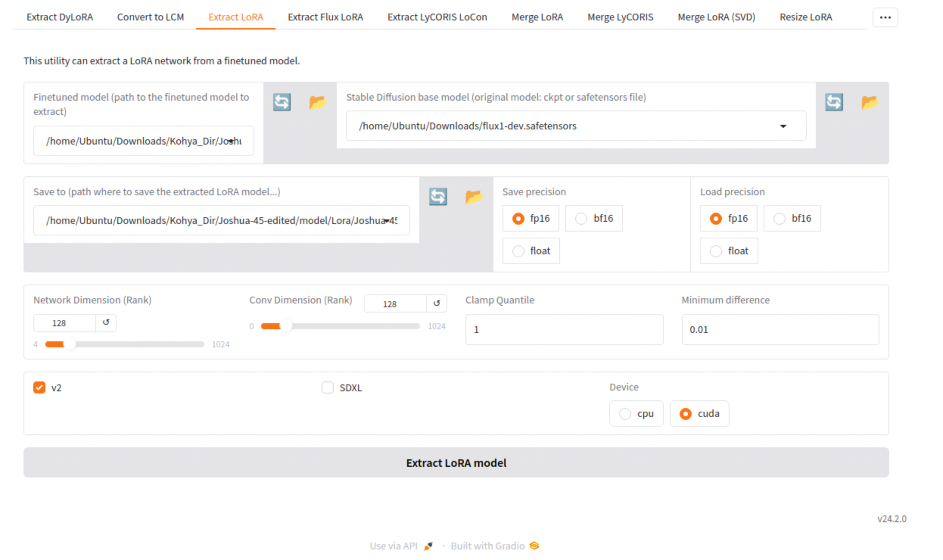Open folder browser for base model
Screen dimensions: 943x560
(x=869, y=102)
